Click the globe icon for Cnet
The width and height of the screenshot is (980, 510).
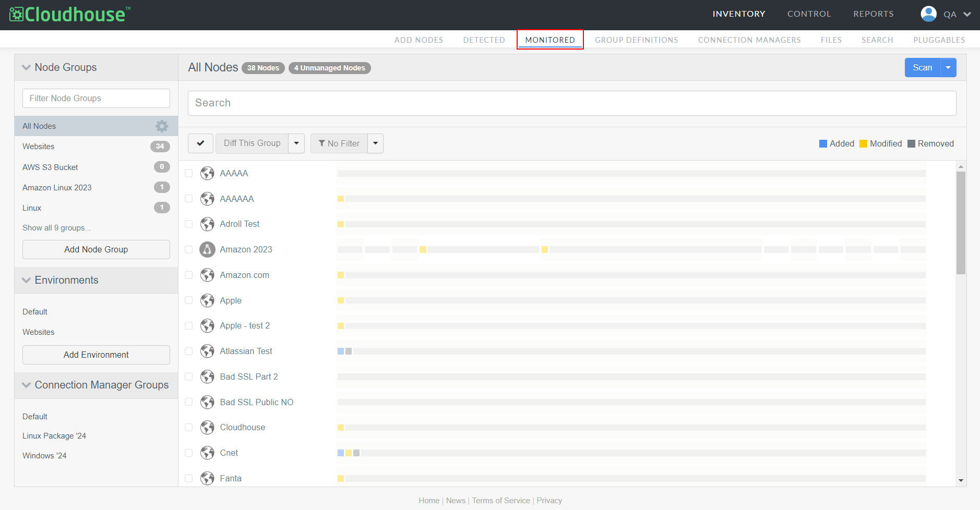[x=207, y=453]
